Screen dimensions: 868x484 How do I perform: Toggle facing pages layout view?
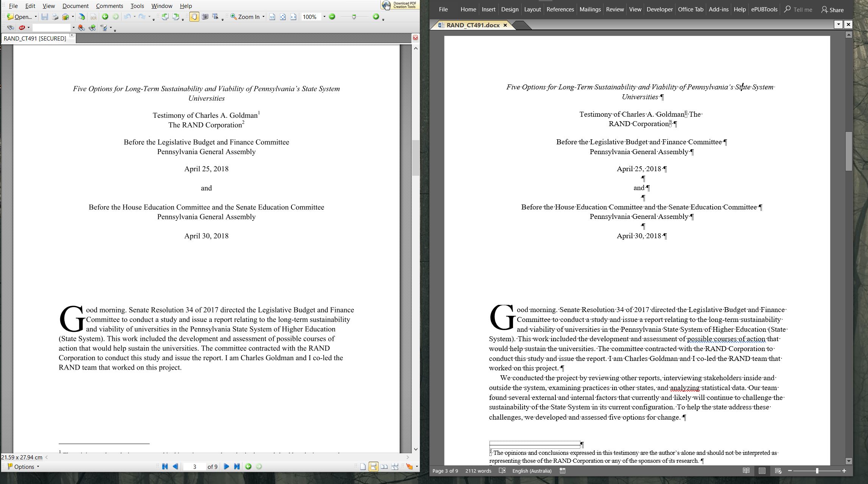click(x=384, y=467)
